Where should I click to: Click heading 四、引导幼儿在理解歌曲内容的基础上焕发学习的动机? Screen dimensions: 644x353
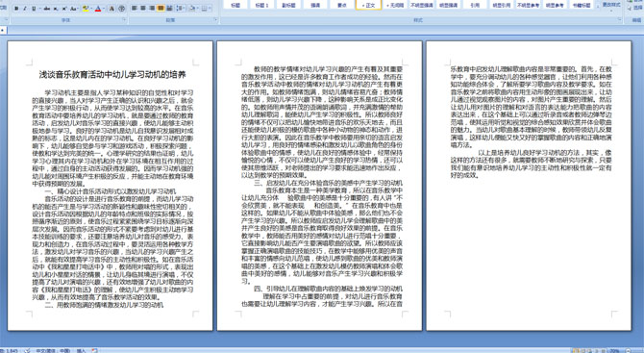328,289
